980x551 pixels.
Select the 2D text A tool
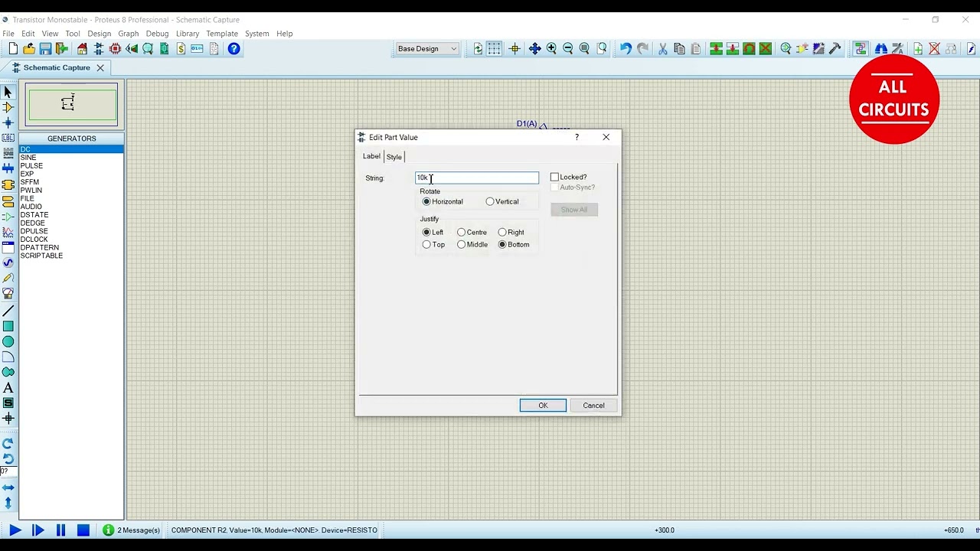pyautogui.click(x=8, y=388)
